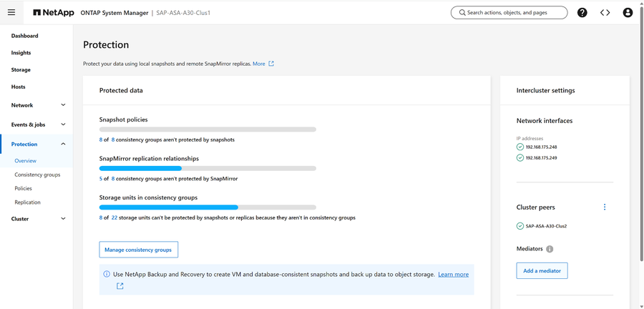Select Overview under Protection
Image resolution: width=644 pixels, height=309 pixels.
26,161
